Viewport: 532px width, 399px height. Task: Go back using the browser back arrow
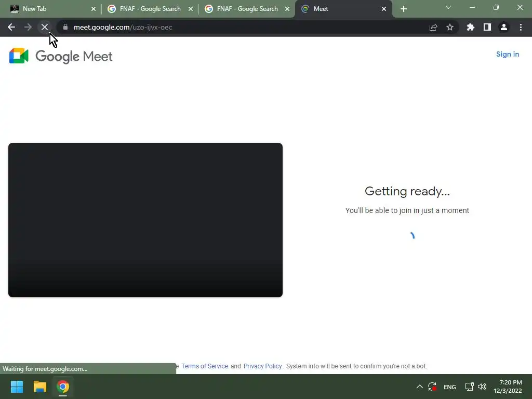(11, 27)
